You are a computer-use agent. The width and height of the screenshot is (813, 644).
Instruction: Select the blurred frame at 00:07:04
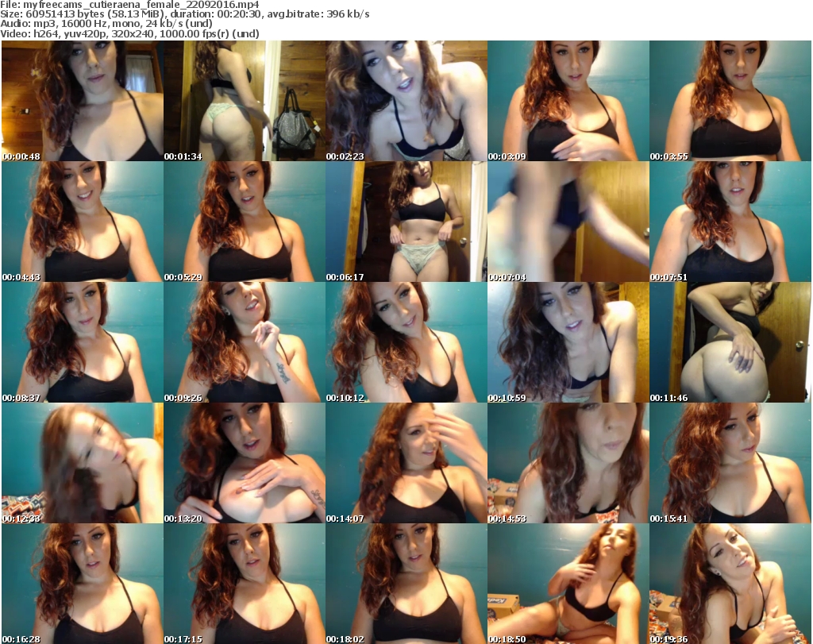click(568, 222)
